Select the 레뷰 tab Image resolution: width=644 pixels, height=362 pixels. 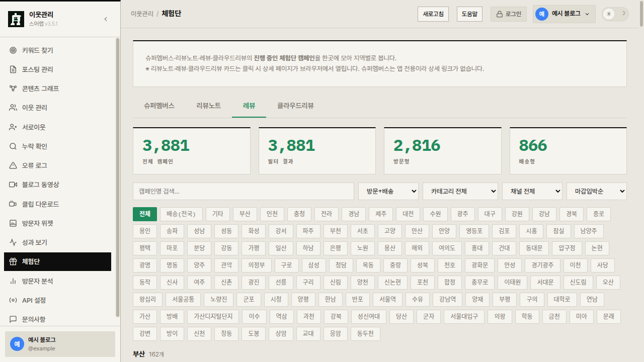249,106
